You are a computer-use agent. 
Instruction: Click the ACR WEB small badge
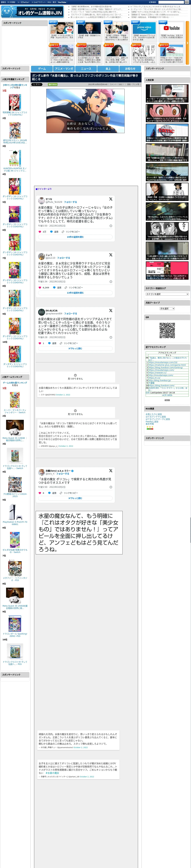pos(167,400)
